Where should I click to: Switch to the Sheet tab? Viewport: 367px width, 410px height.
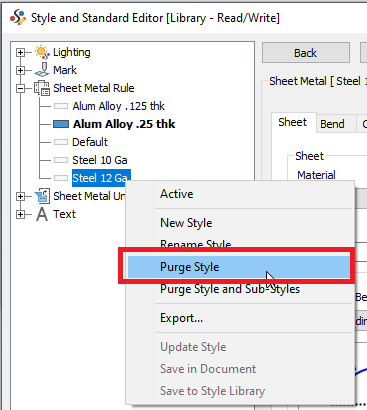293,122
